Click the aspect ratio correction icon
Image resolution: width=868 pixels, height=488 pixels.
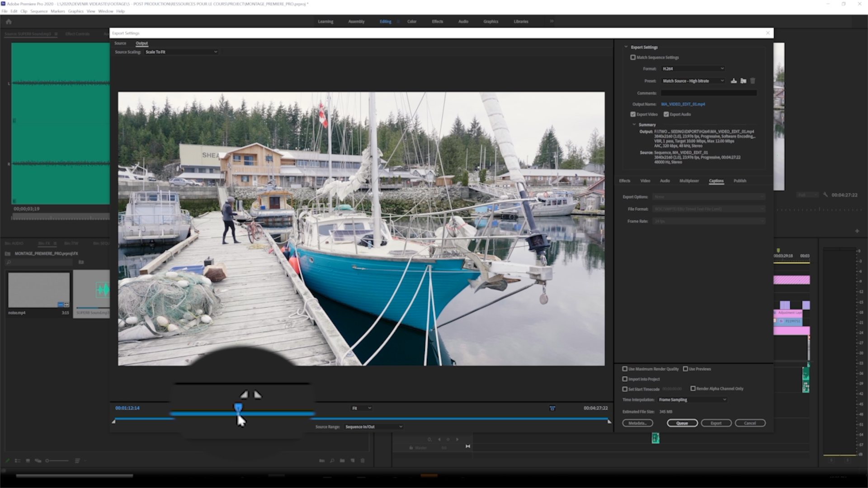click(552, 408)
